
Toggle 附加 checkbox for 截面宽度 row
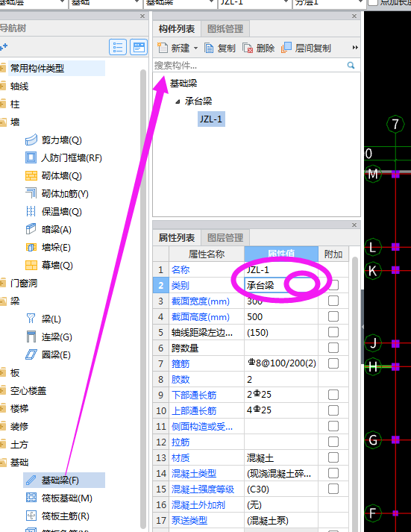click(333, 301)
